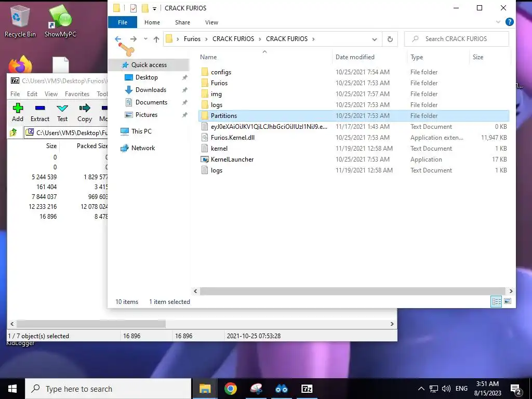Click the Explorer forward arrow
This screenshot has height=399, width=532.
tap(134, 39)
